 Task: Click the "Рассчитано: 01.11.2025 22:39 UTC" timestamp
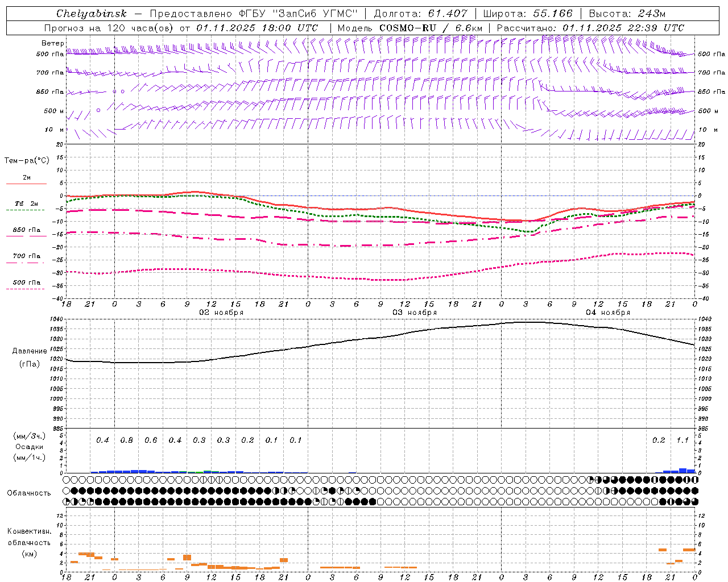pyautogui.click(x=590, y=28)
